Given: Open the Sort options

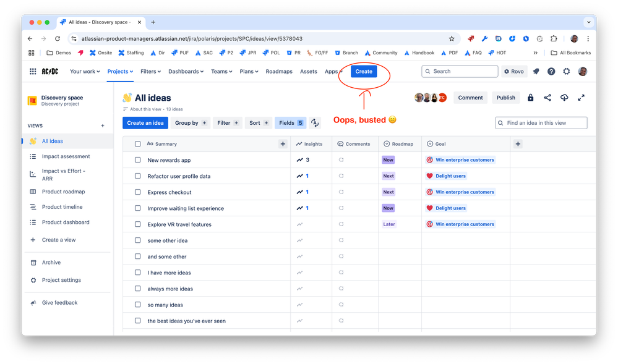Looking at the screenshot, I should [259, 123].
